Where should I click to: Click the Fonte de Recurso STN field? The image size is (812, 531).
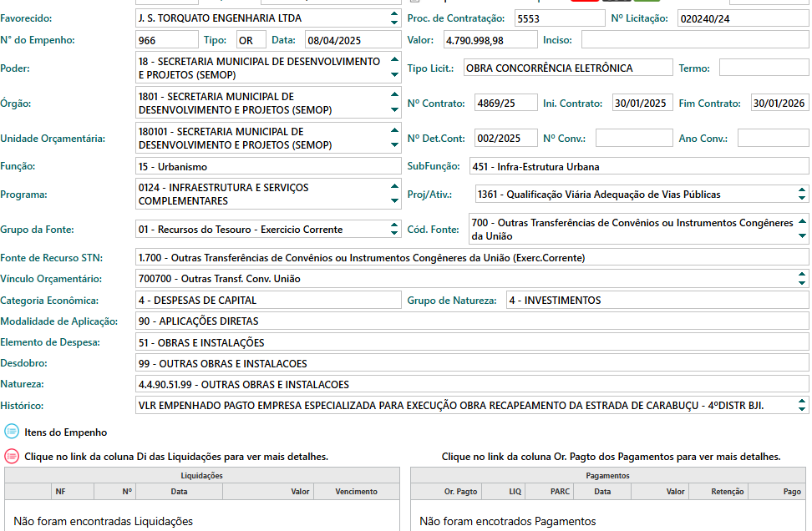(472, 257)
